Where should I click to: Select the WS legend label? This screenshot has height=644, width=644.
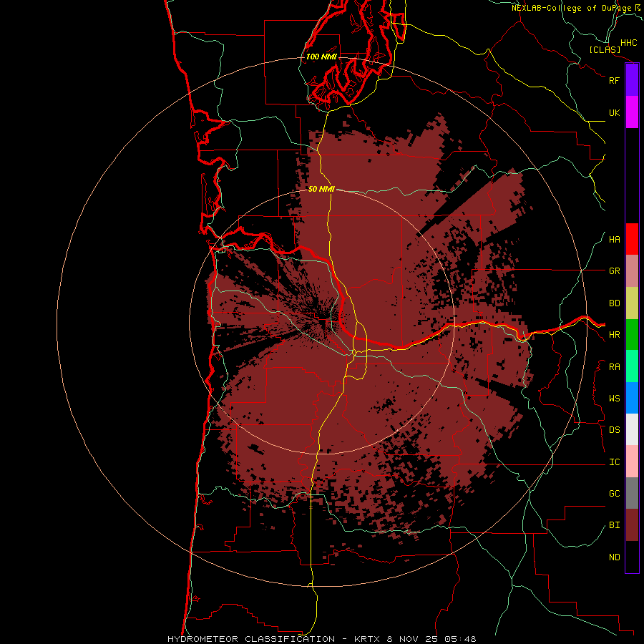[614, 399]
